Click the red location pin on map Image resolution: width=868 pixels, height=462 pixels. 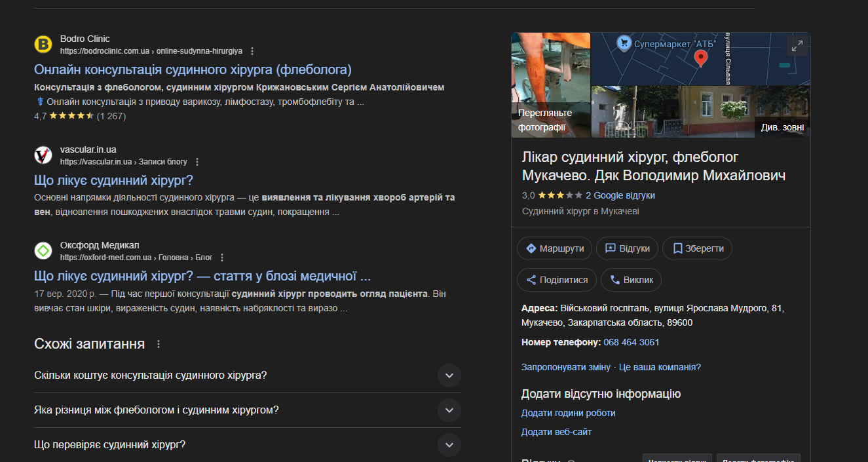pos(701,59)
